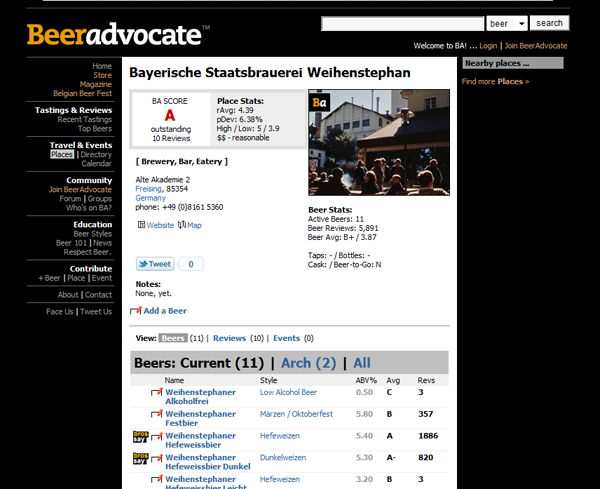This screenshot has height=489, width=600.
Task: Open Low Alcohol Beer style link
Action: [x=289, y=392]
